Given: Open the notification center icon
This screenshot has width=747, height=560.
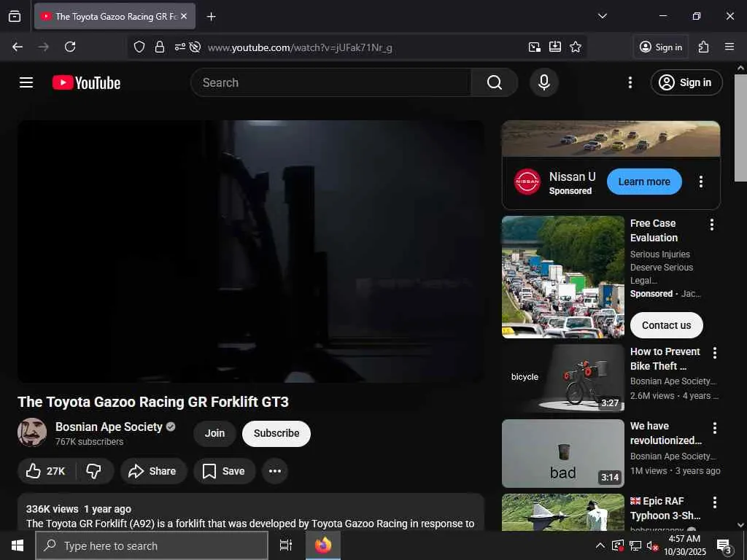Looking at the screenshot, I should 724,546.
